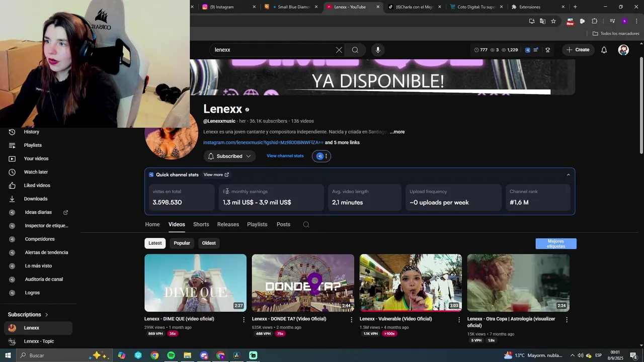Open the vidIQ list icon in header

pos(536,50)
